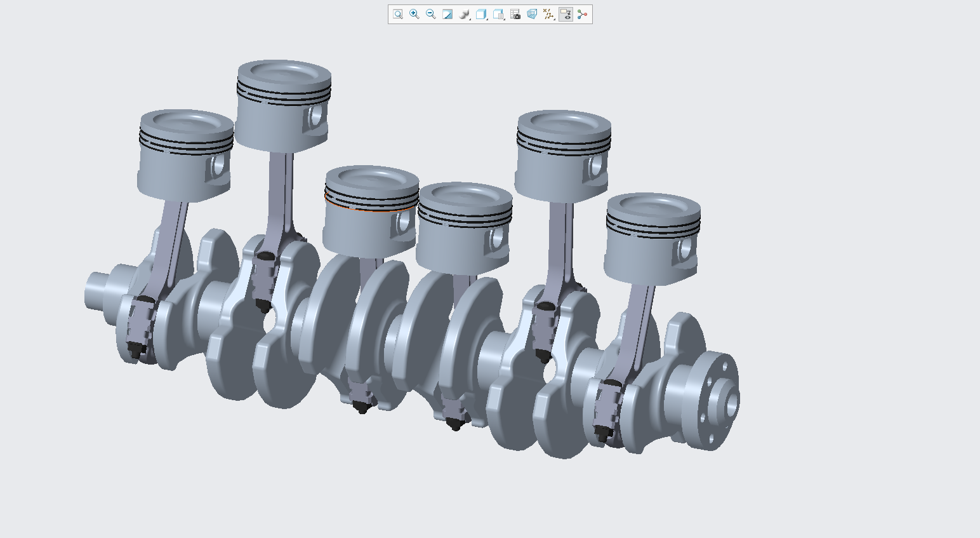Click the Zoom Out magnifier icon
980x538 pixels.
431,15
